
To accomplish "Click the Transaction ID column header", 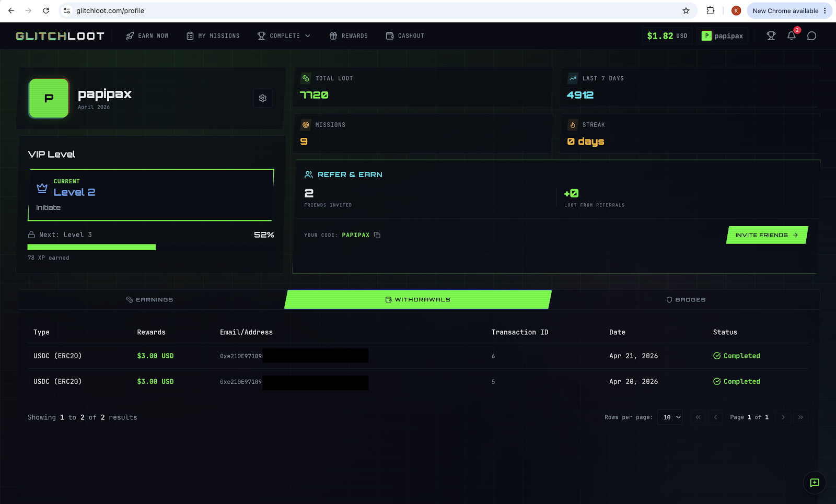I will [520, 332].
